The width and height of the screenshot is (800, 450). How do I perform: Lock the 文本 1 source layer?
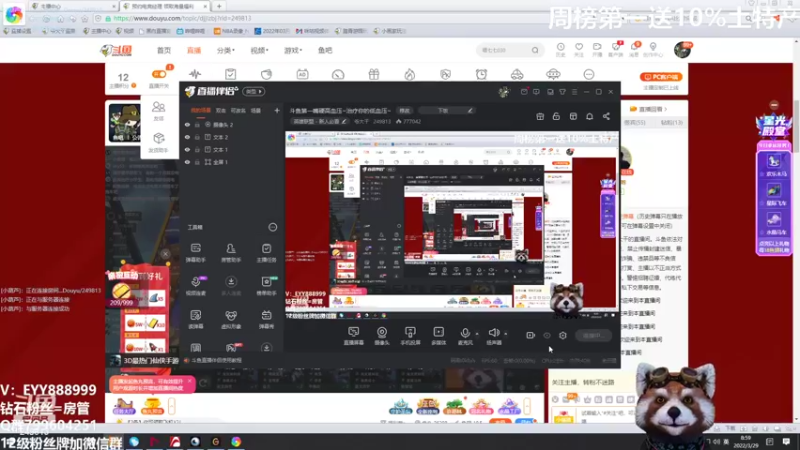pyautogui.click(x=197, y=149)
